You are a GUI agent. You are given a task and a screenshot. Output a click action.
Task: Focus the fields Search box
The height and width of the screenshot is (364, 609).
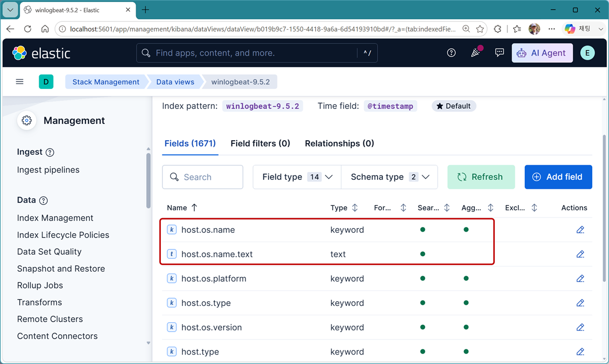[x=203, y=177]
